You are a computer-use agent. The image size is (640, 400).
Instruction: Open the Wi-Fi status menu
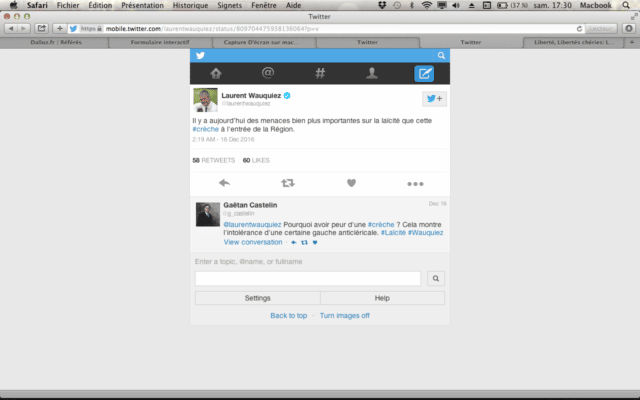pos(427,5)
